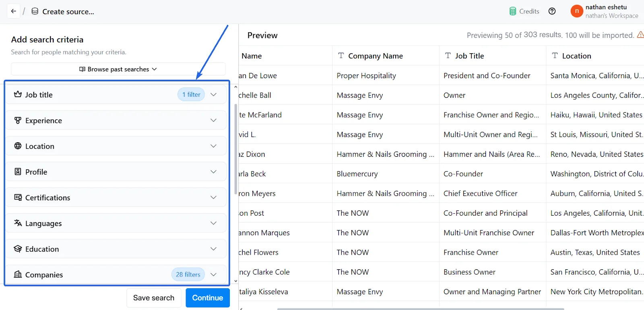Image resolution: width=644 pixels, height=310 pixels.
Task: Click the database icon beside Create source
Action: (x=35, y=11)
